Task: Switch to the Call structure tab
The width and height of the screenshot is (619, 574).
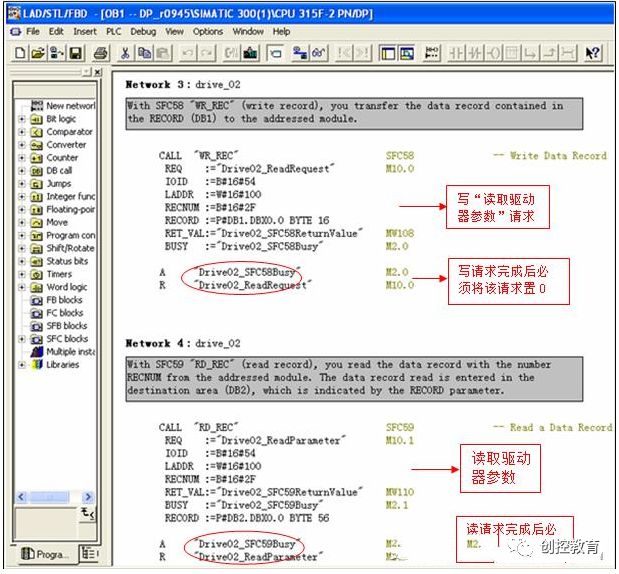Action: pos(88,554)
